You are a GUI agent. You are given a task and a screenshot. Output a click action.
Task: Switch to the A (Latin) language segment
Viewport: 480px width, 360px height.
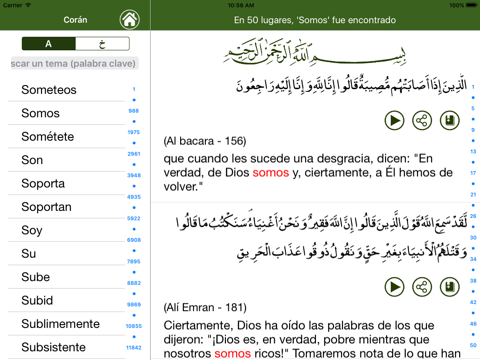(49, 44)
